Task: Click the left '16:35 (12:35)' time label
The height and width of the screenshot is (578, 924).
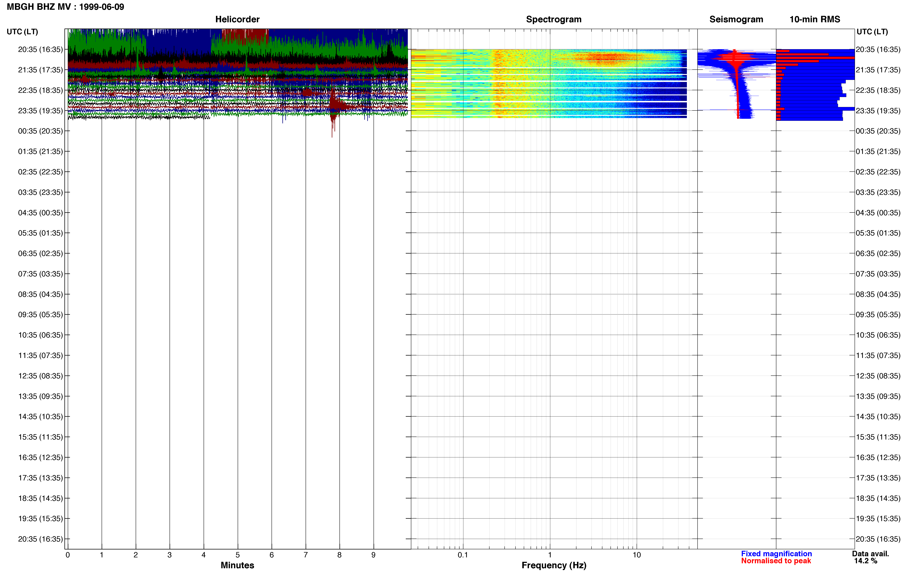Action: click(41, 457)
